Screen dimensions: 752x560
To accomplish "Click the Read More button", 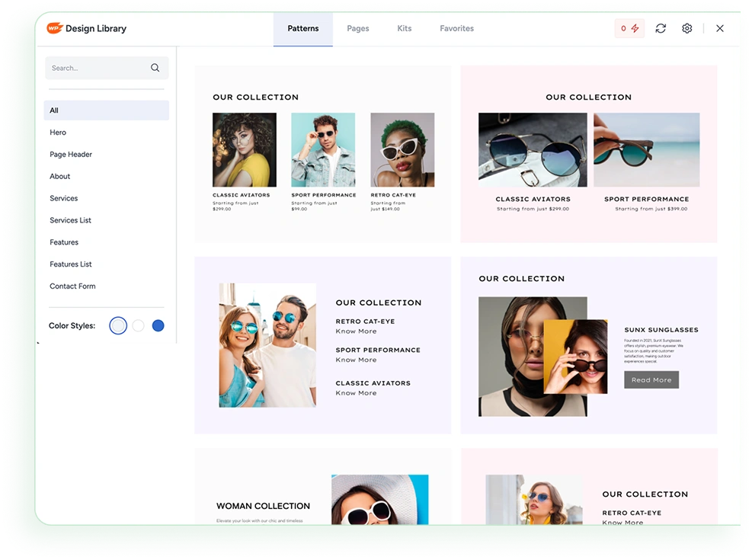I will (651, 379).
